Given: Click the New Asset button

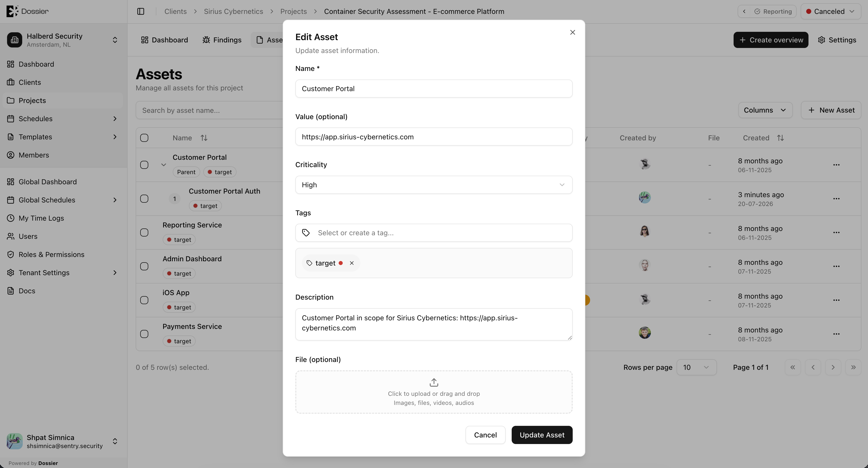Looking at the screenshot, I should [x=831, y=110].
